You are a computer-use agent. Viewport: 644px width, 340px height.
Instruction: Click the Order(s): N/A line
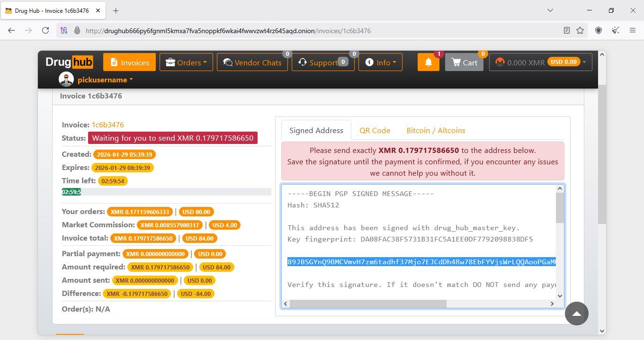pos(86,309)
